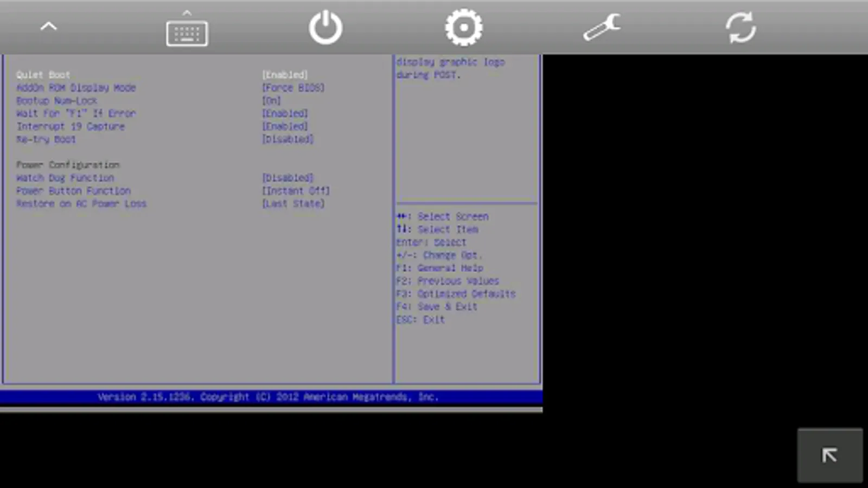Select Re-try Boot setting

(x=46, y=139)
